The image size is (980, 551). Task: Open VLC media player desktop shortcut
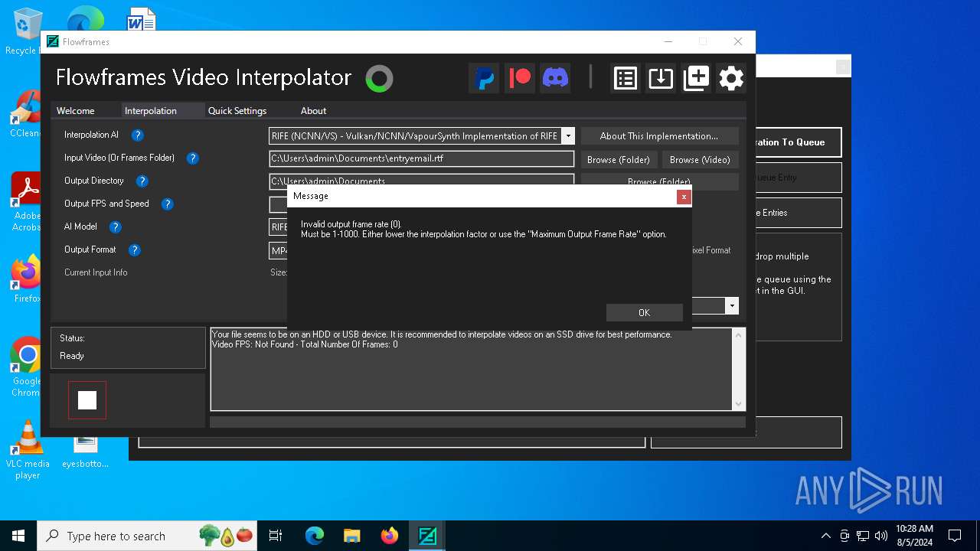point(28,450)
